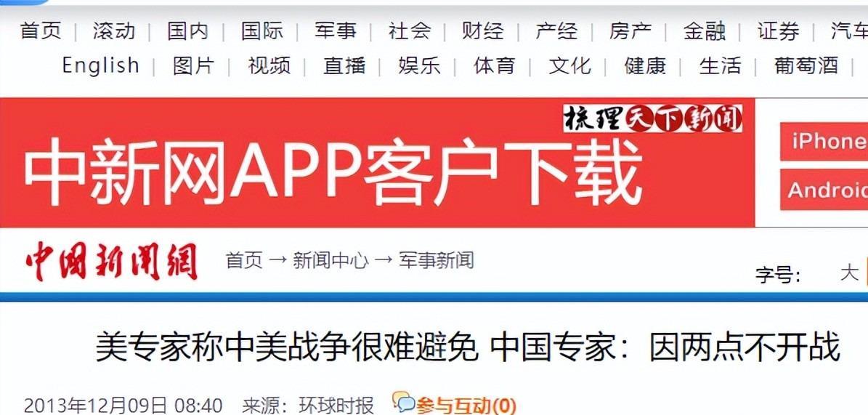Screen dimensions: 868x415
Task: Switch to the English site version
Action: click(101, 65)
